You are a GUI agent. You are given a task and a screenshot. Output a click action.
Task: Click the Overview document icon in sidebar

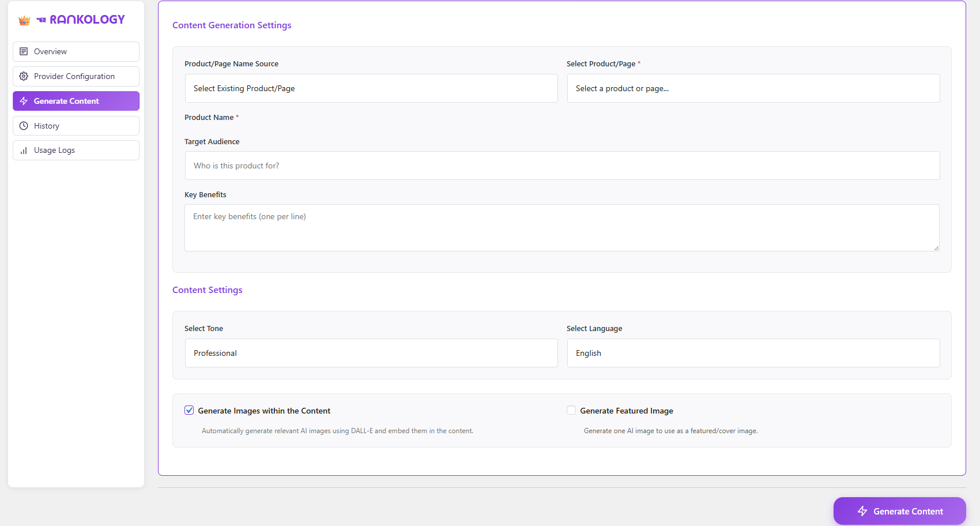point(24,51)
